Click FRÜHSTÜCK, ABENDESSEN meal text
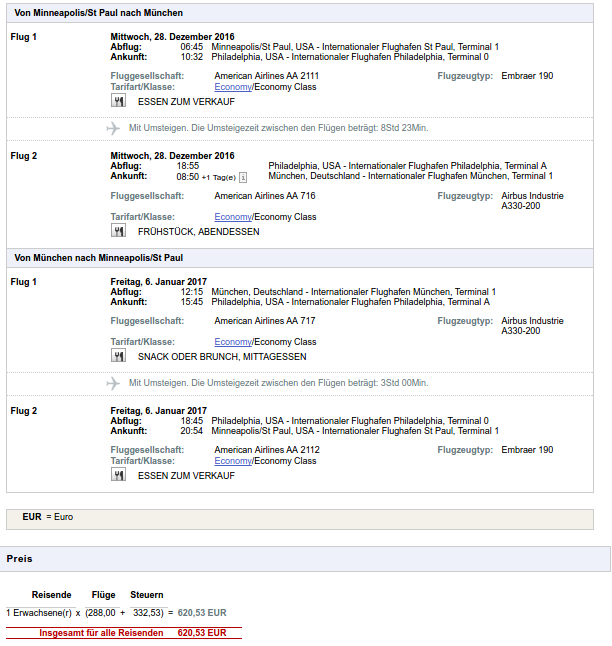 pos(199,232)
